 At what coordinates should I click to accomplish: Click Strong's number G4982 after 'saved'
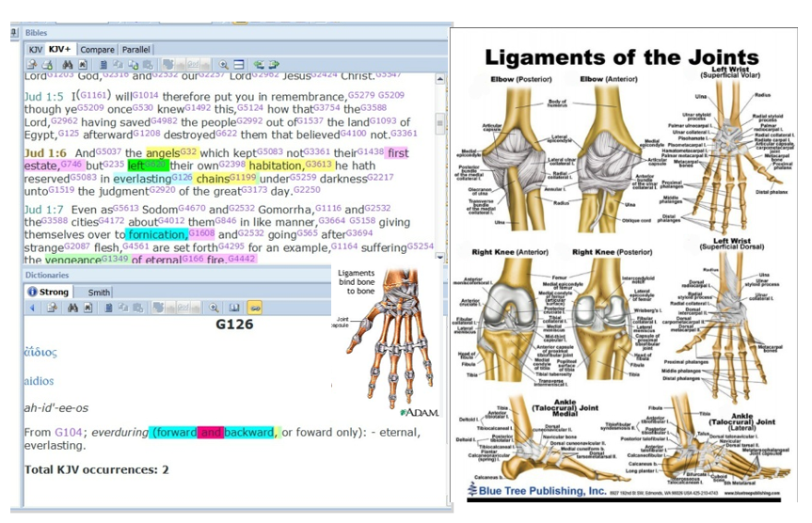tap(164, 120)
